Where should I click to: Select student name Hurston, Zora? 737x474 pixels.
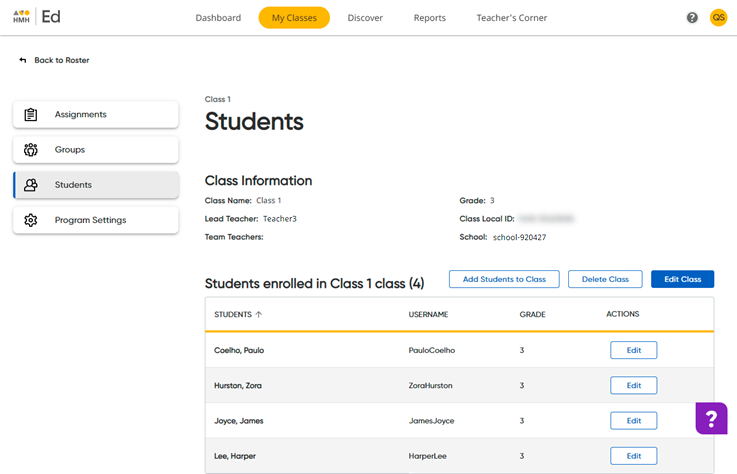click(238, 386)
